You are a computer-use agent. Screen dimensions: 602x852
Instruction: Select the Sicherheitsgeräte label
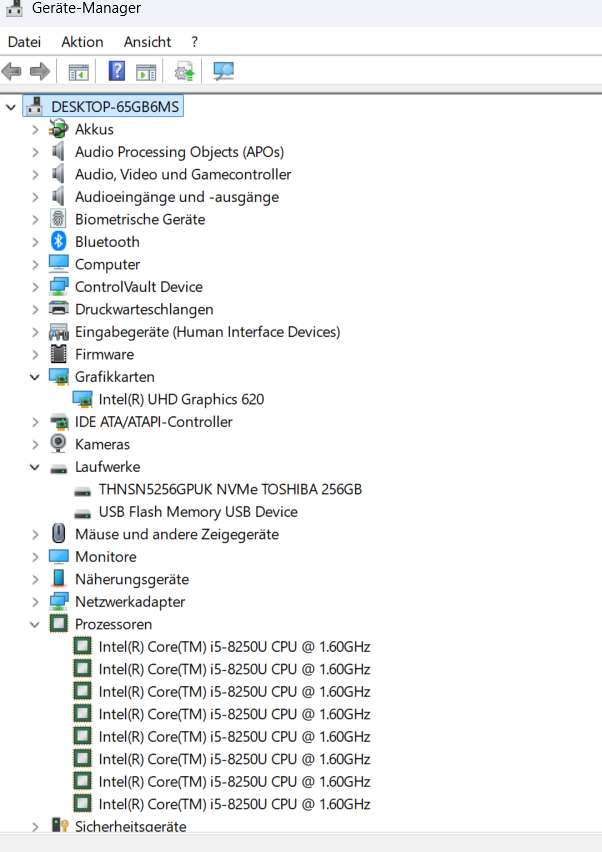coord(130,826)
